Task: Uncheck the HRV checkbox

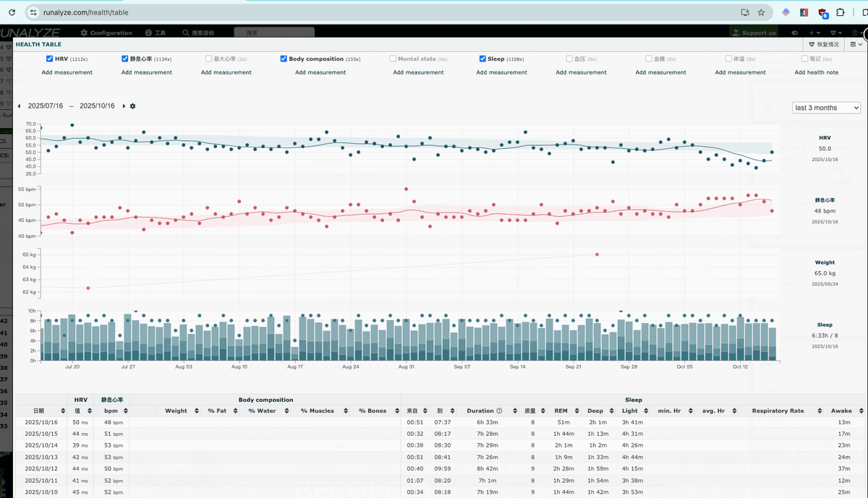Action: (49, 59)
